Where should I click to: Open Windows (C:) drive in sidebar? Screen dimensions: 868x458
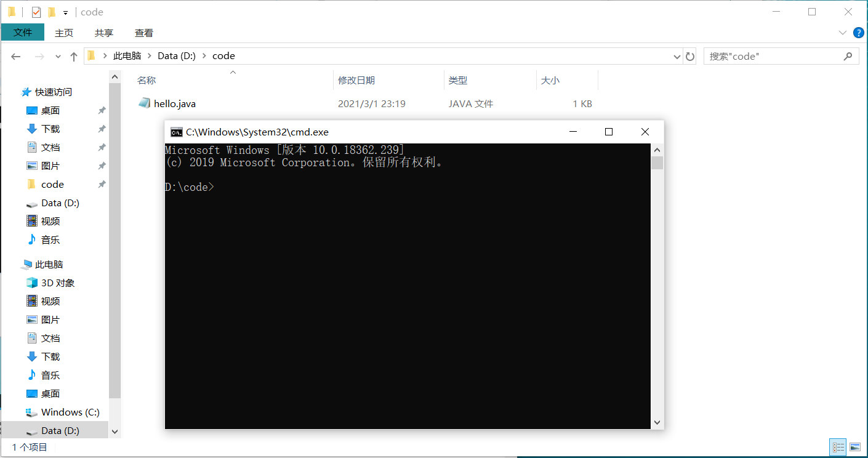[x=70, y=412]
